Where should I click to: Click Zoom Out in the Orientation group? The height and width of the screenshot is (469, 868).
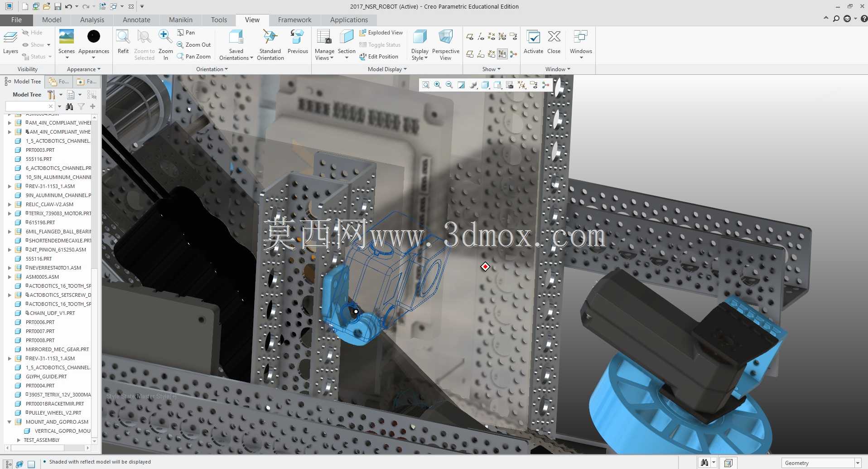(194, 45)
